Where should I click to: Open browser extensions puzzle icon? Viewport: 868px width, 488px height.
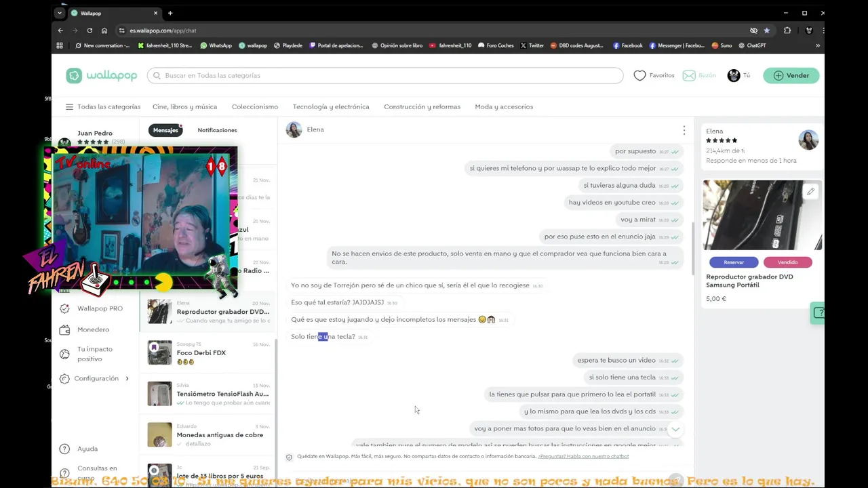pyautogui.click(x=787, y=30)
